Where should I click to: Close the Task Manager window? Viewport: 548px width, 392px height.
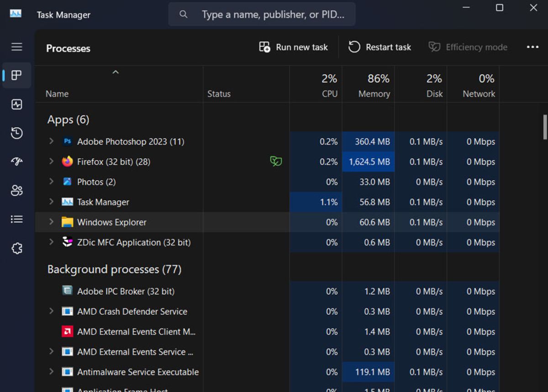coord(533,8)
